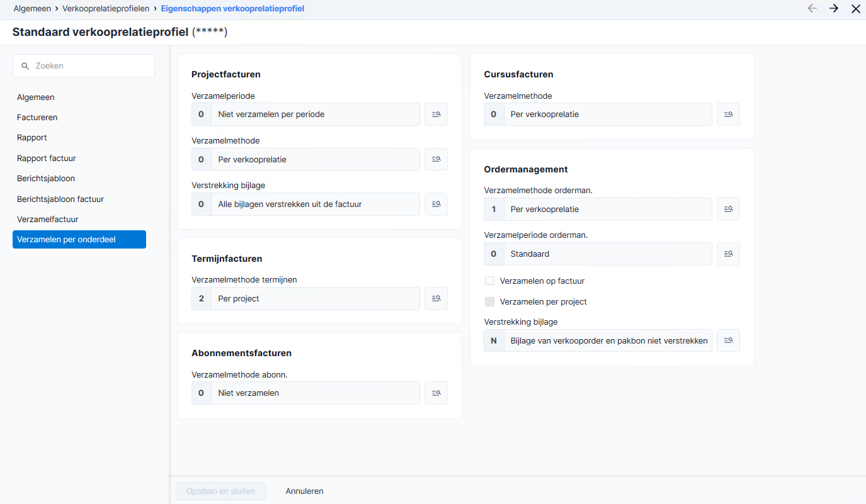Open lookup for Projectfacturen Verzamelperiode
The width and height of the screenshot is (866, 504).
tap(436, 115)
